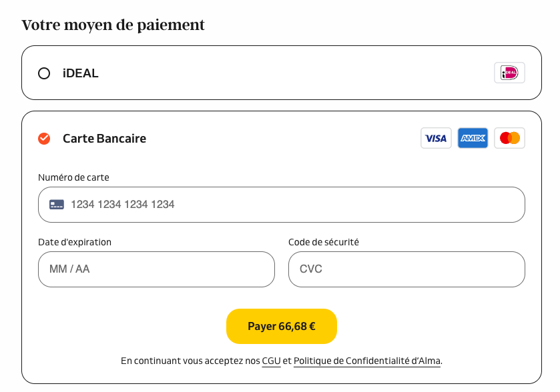Click the Date d'expiration label
560x392 pixels.
coord(75,242)
